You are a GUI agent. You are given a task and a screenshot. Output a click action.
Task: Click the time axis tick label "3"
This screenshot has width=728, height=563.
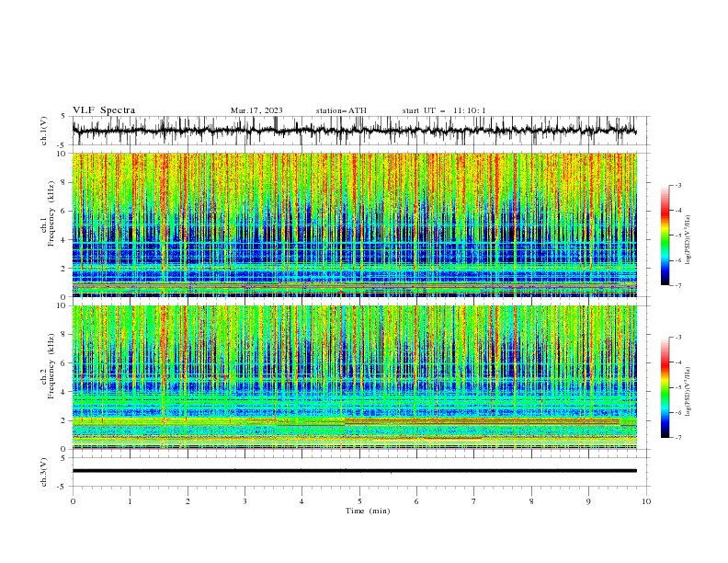click(x=245, y=501)
